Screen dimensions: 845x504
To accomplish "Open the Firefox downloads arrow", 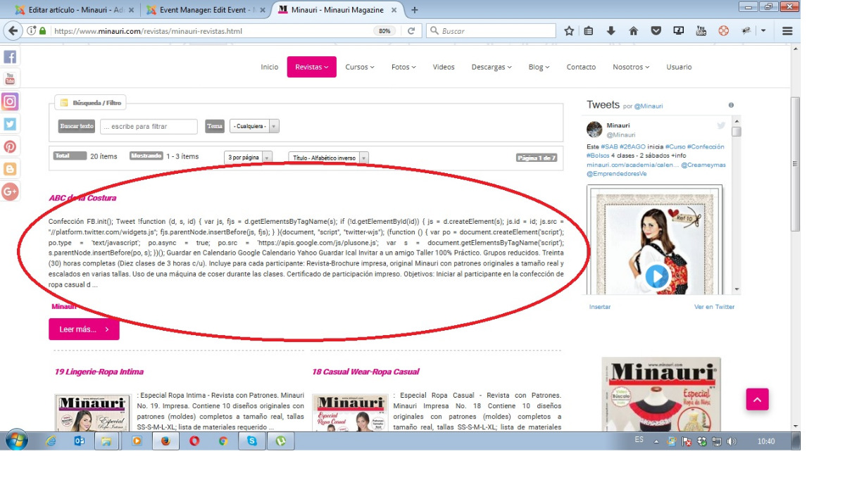I will coord(611,31).
